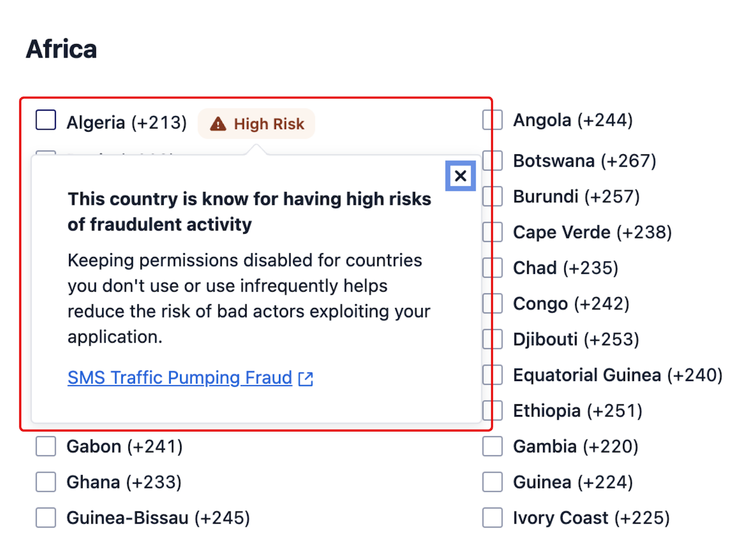The image size is (756, 536).
Task: Check Cape Verde (+238)
Action: coord(492,232)
